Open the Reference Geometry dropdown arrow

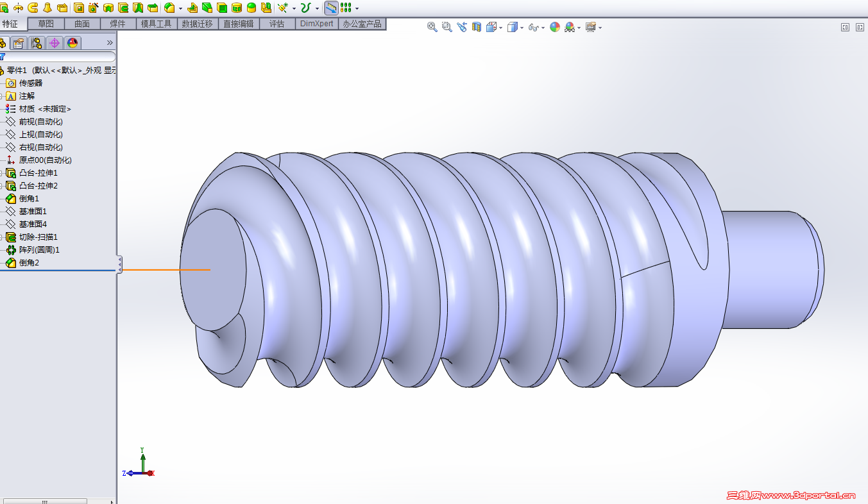click(294, 8)
